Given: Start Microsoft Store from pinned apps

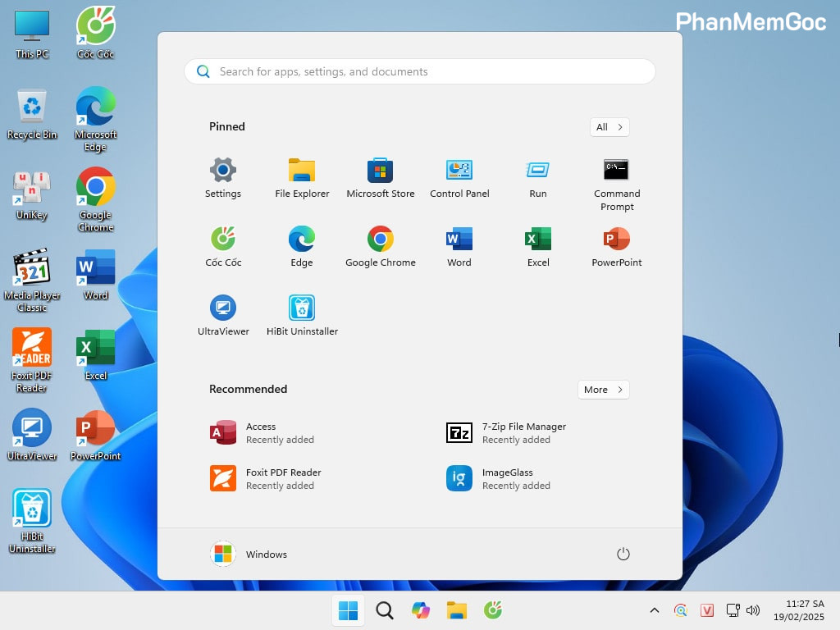Looking at the screenshot, I should pos(380,172).
